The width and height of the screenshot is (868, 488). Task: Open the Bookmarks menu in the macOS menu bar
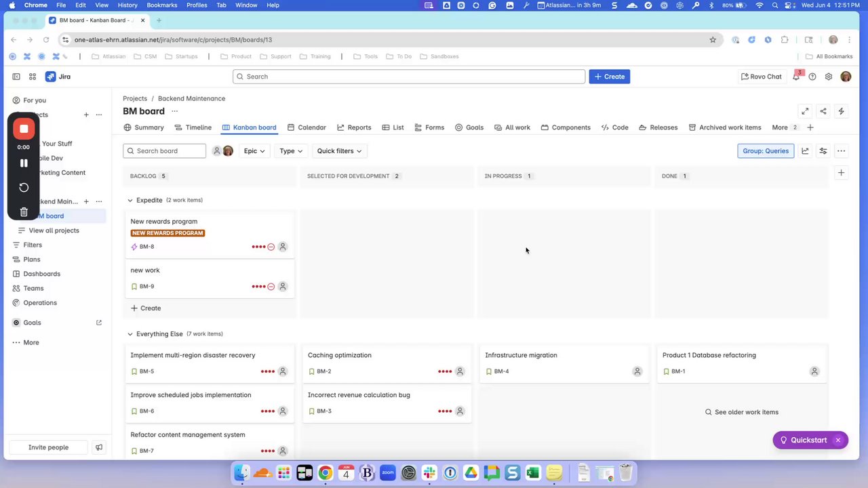click(x=162, y=5)
